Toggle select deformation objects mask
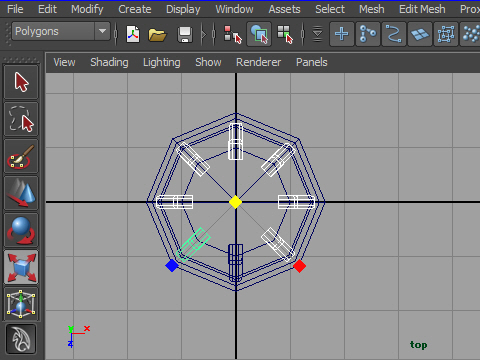 click(x=446, y=34)
